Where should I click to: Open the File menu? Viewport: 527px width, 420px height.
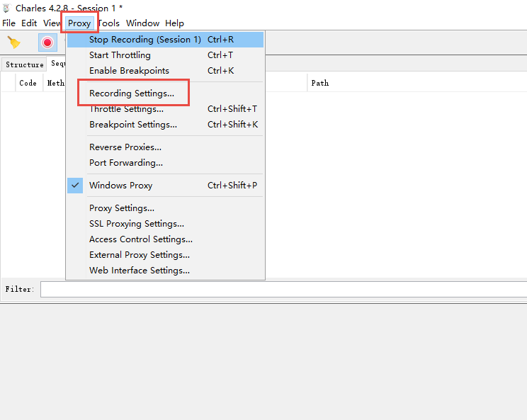[8, 23]
